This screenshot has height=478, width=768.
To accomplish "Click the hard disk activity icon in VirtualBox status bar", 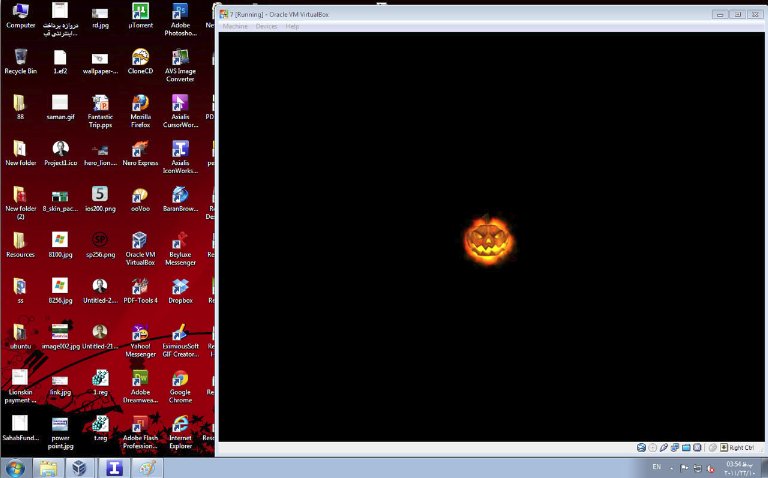I will click(x=641, y=448).
